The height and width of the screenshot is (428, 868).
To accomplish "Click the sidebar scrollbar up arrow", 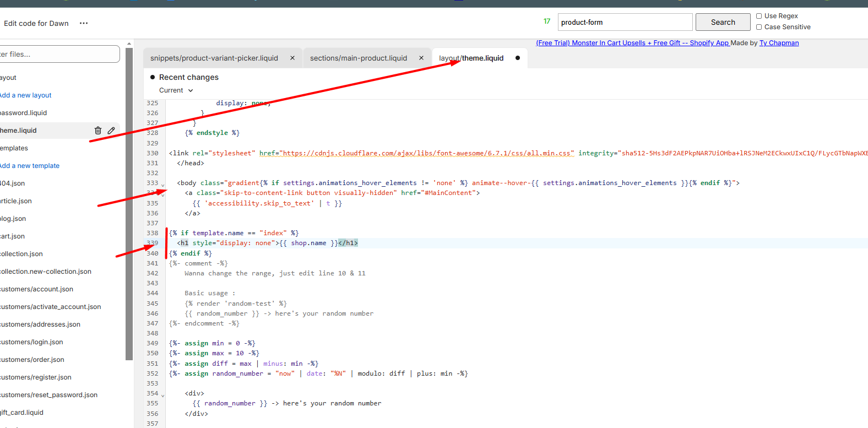I will [x=129, y=44].
